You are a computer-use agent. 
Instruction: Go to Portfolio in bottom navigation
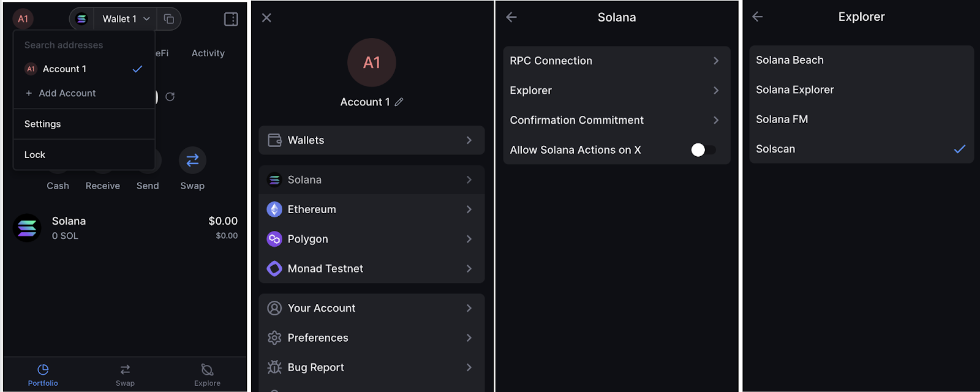pyautogui.click(x=43, y=375)
